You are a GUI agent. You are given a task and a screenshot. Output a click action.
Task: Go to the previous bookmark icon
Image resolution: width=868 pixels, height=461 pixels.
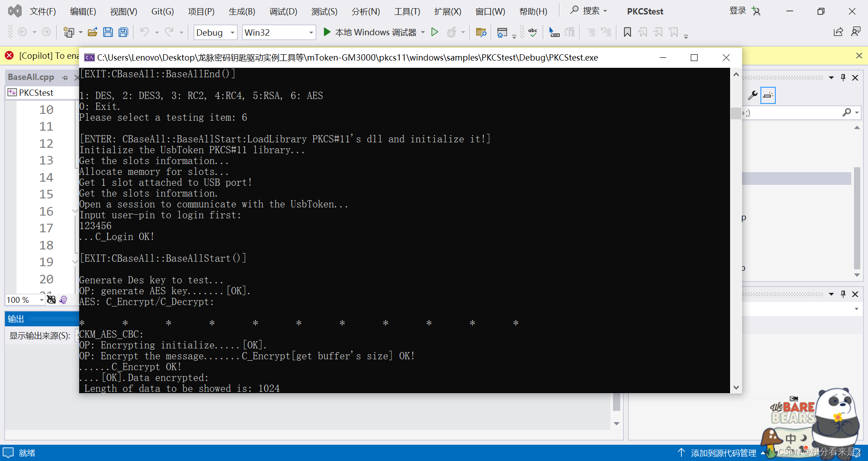[x=643, y=32]
